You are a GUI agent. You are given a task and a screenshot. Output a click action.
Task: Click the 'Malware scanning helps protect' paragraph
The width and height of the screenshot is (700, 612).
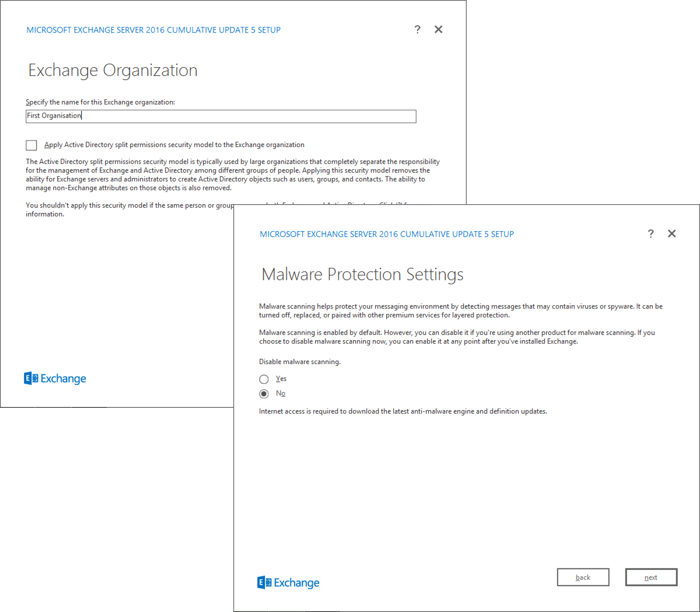pos(461,311)
